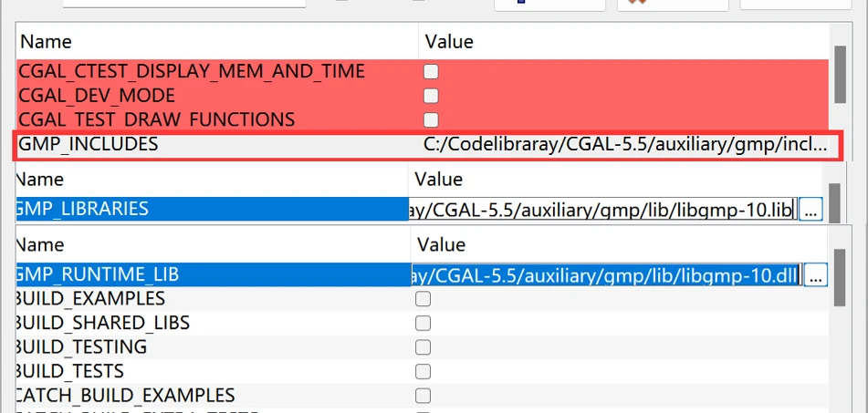Click the Value header above the CGAL checkboxes
868x413 pixels.
449,42
